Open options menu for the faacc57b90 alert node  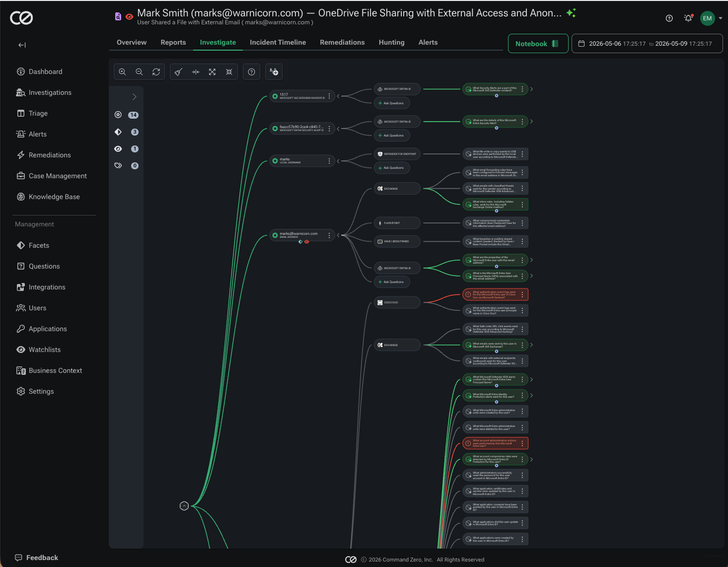[329, 129]
